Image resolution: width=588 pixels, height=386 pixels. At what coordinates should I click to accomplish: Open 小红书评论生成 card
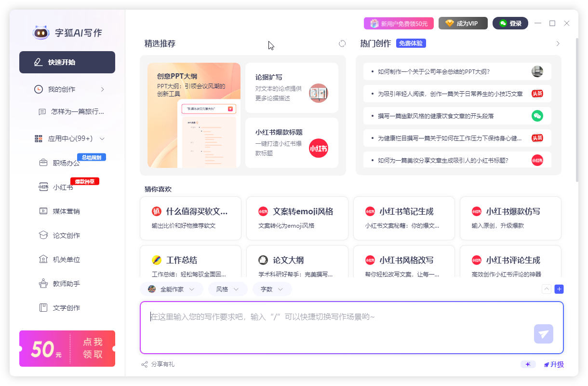[x=510, y=261]
